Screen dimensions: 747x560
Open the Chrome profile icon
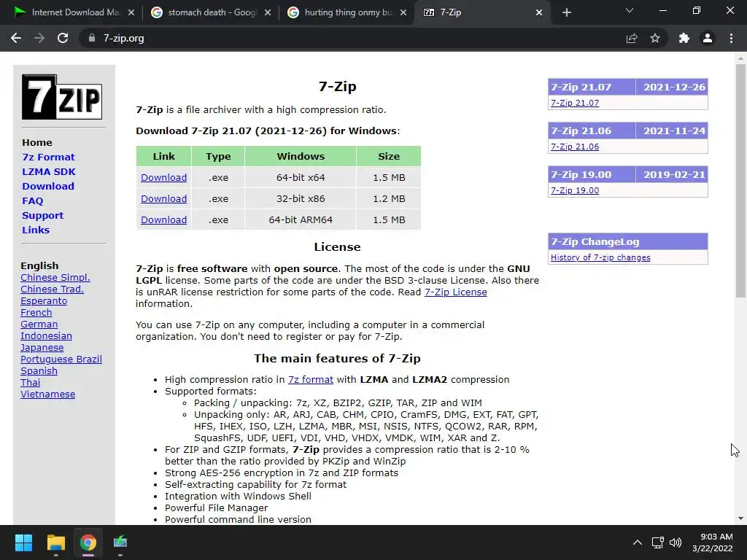[708, 38]
